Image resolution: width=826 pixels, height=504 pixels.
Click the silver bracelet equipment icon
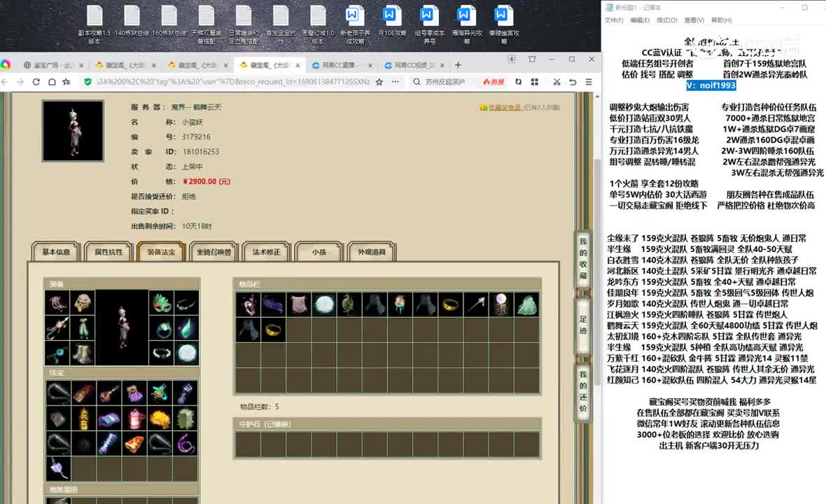[161, 353]
